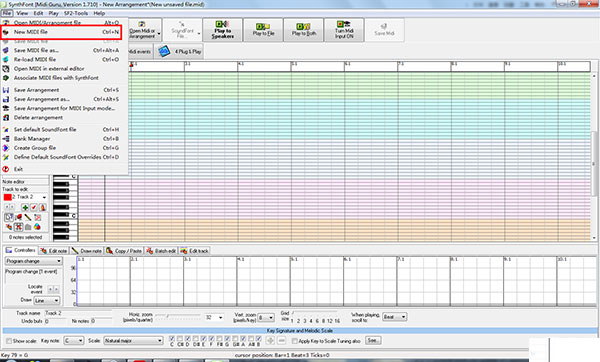Click the red X delete icon in the Note editor tools
The image size is (600, 362).
coord(37,217)
